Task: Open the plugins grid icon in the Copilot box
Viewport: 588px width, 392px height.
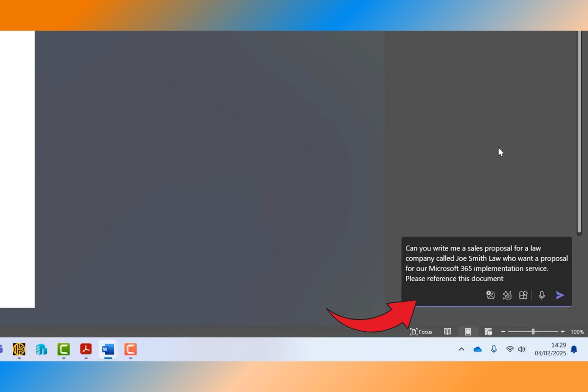Action: (x=523, y=295)
